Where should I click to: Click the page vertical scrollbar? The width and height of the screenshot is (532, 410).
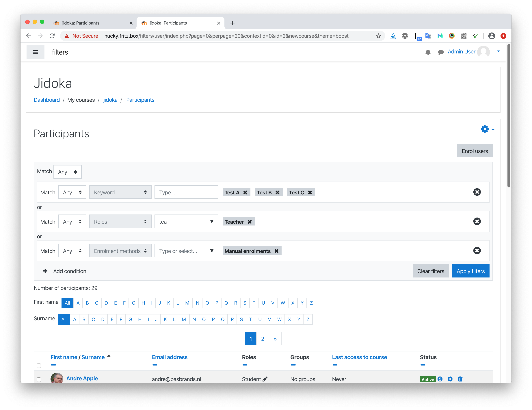509,116
